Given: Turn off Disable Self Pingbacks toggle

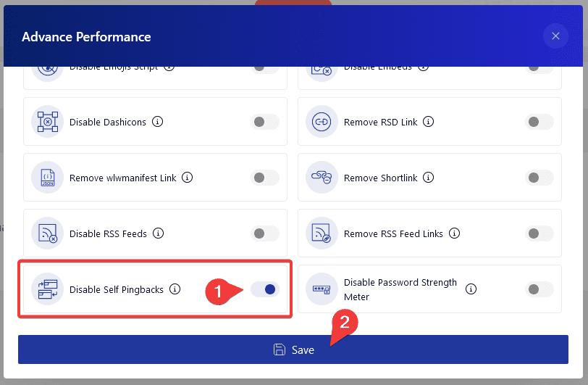Looking at the screenshot, I should [265, 289].
